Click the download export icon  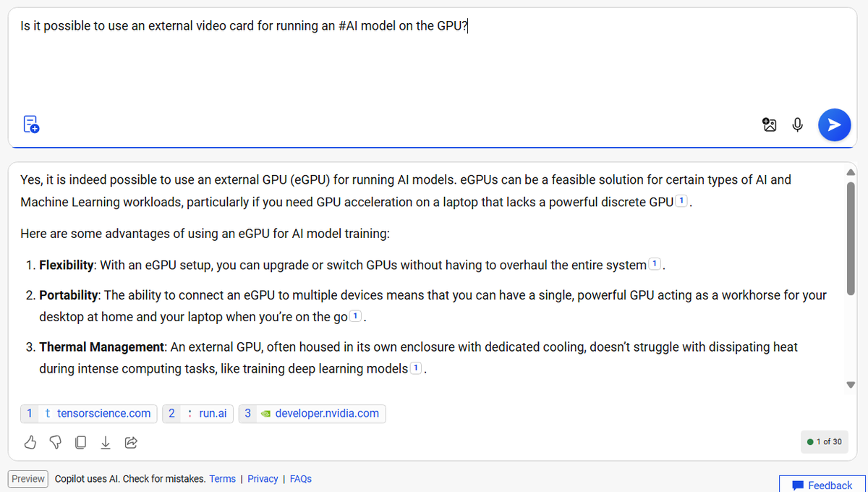(106, 441)
